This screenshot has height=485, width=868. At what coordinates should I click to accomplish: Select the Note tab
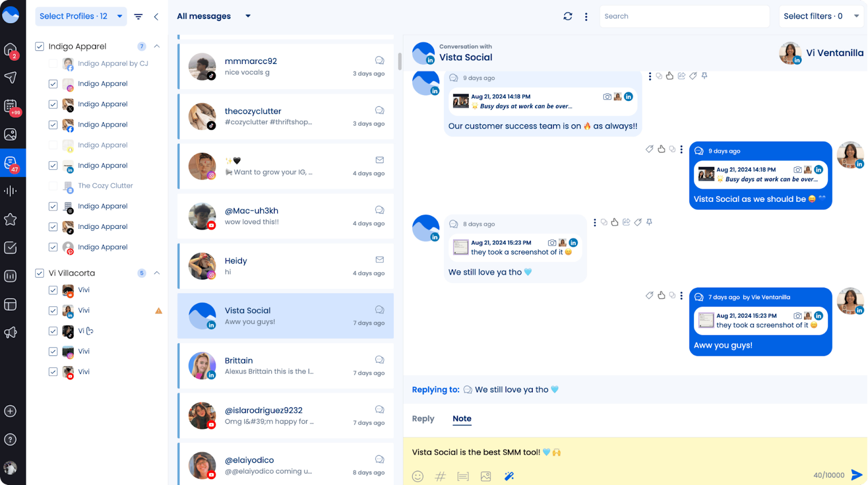click(462, 419)
